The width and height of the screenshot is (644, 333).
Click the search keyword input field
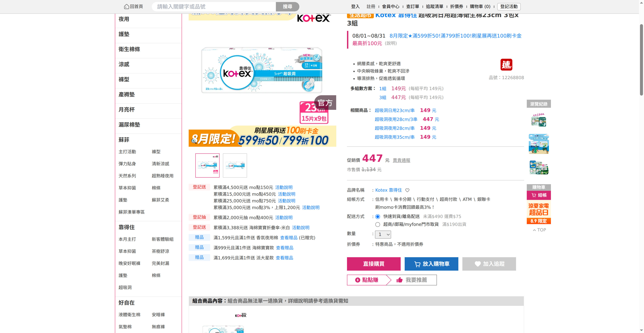pyautogui.click(x=214, y=7)
